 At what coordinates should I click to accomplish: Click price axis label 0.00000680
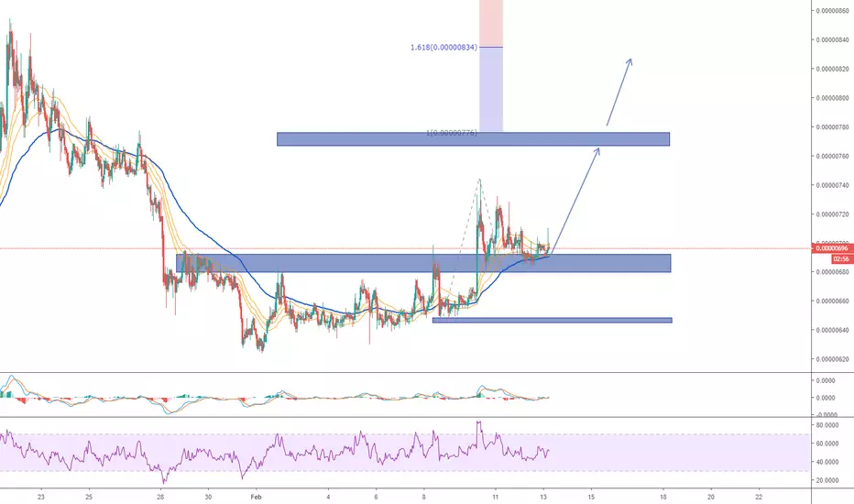(x=832, y=272)
